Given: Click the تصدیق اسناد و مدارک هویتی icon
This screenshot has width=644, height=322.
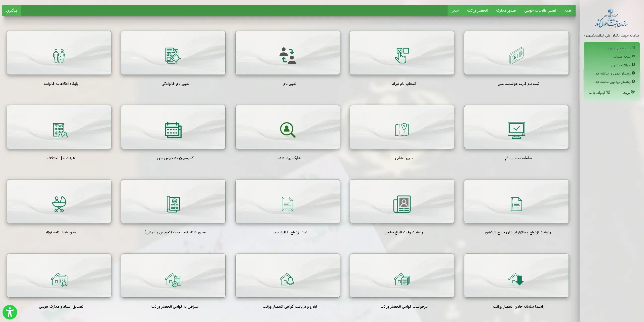Looking at the screenshot, I should pyautogui.click(x=59, y=280).
